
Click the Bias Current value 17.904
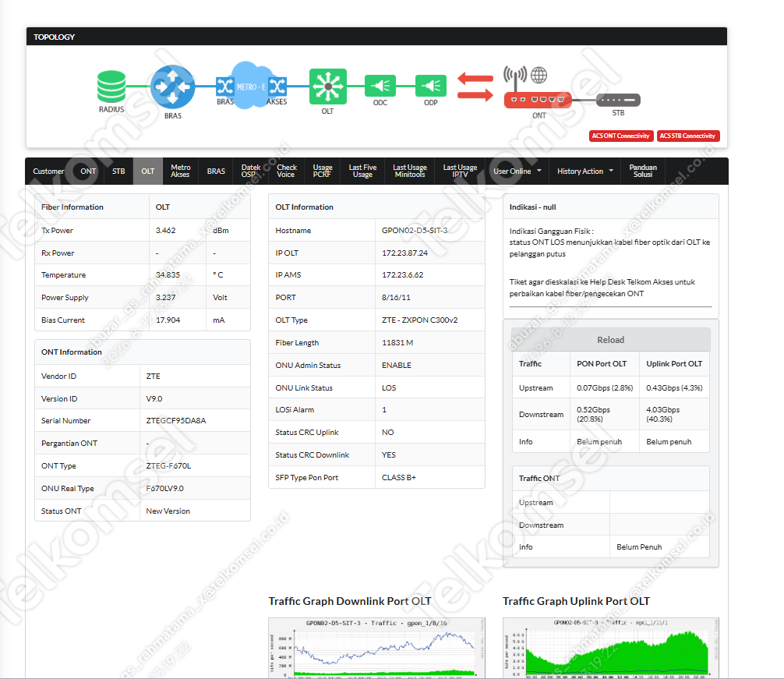coord(168,320)
